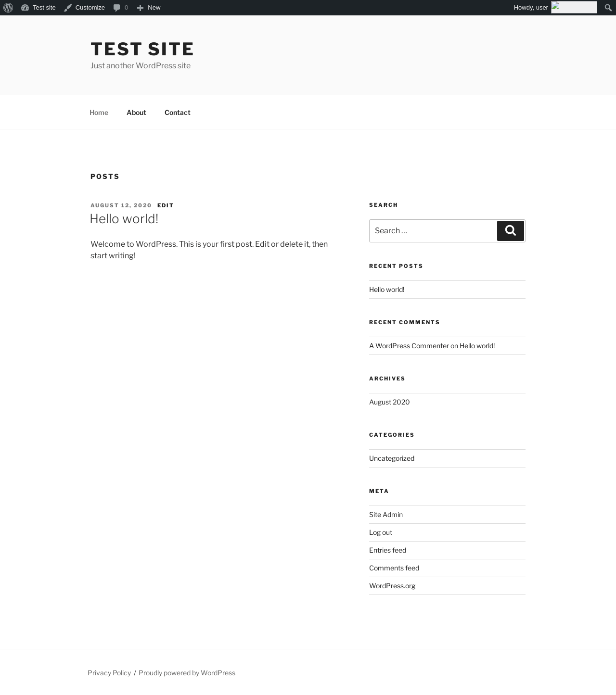Click the user avatar image
This screenshot has width=616, height=695.
574,7
